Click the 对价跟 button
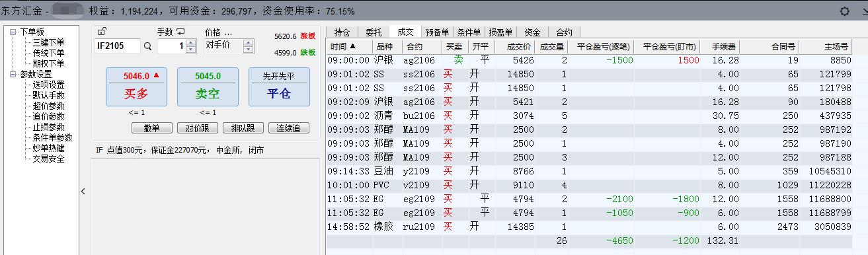This screenshot has height=255, width=868. pyautogui.click(x=198, y=128)
